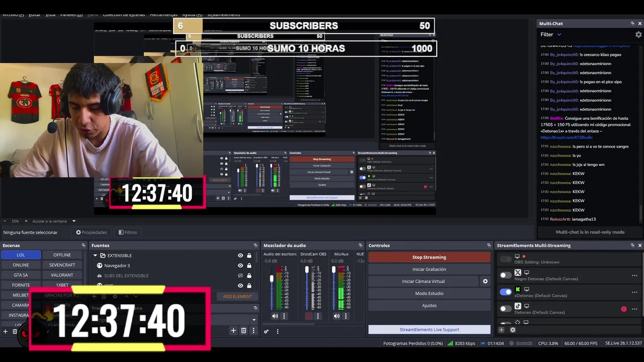Show the SUBS DEL EXTENSIBLE source
The width and height of the screenshot is (644, 362).
point(240,276)
